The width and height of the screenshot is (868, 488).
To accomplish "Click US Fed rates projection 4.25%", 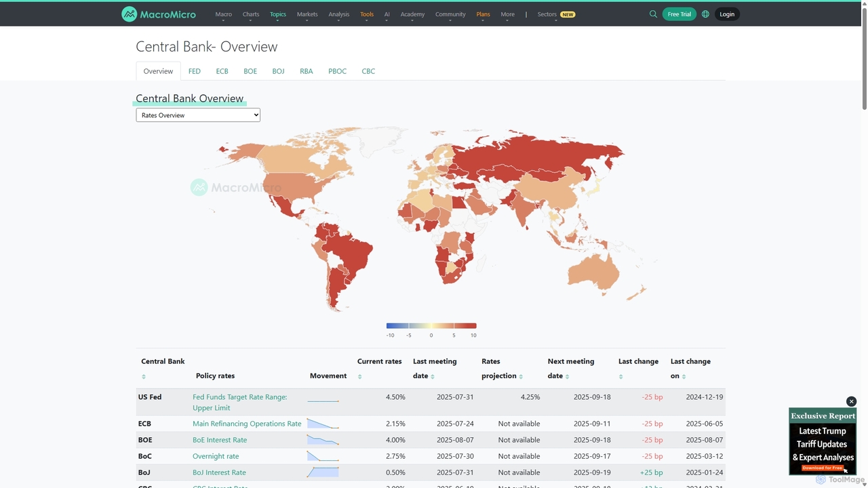I will [x=530, y=397].
